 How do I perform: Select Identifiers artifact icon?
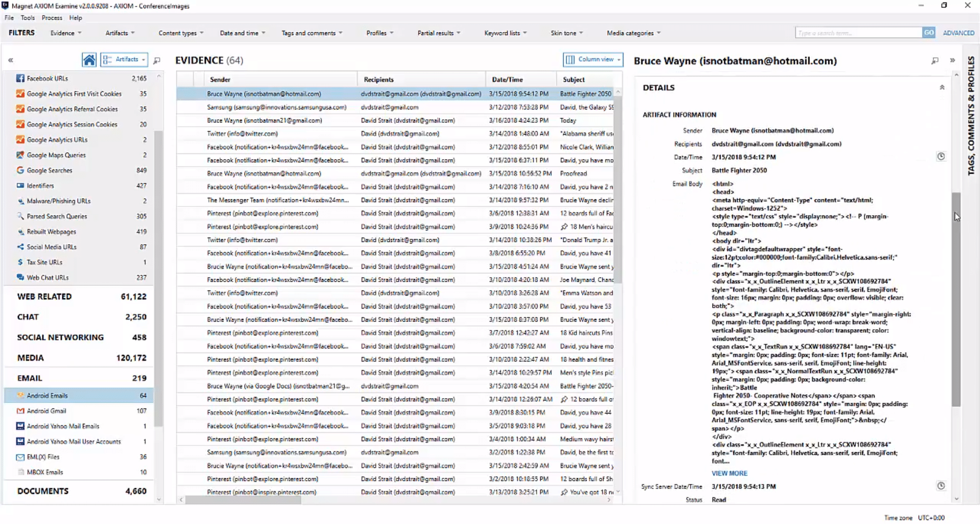pyautogui.click(x=20, y=185)
